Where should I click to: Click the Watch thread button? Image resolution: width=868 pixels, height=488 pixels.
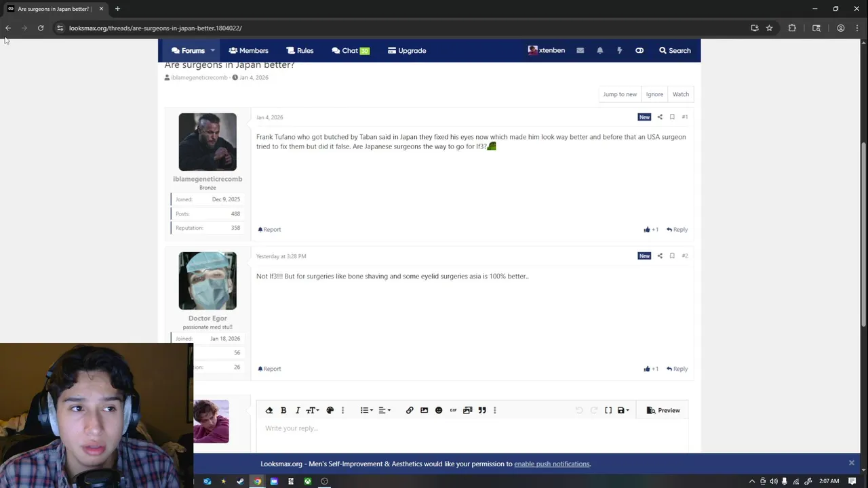click(x=681, y=94)
